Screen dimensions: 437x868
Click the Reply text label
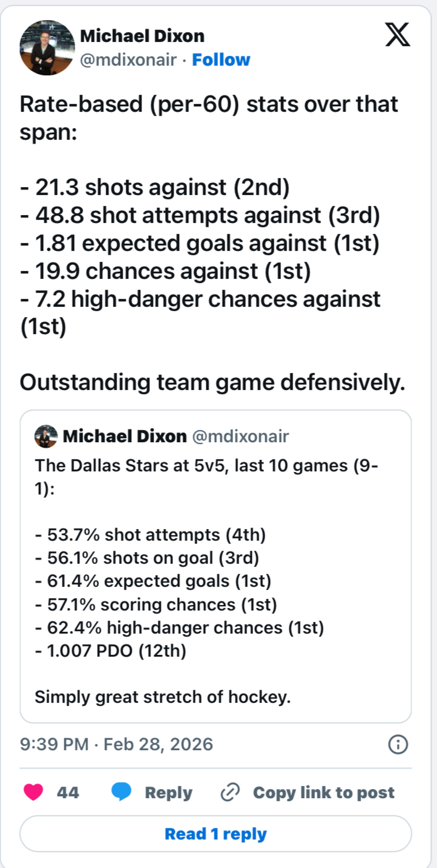click(168, 793)
